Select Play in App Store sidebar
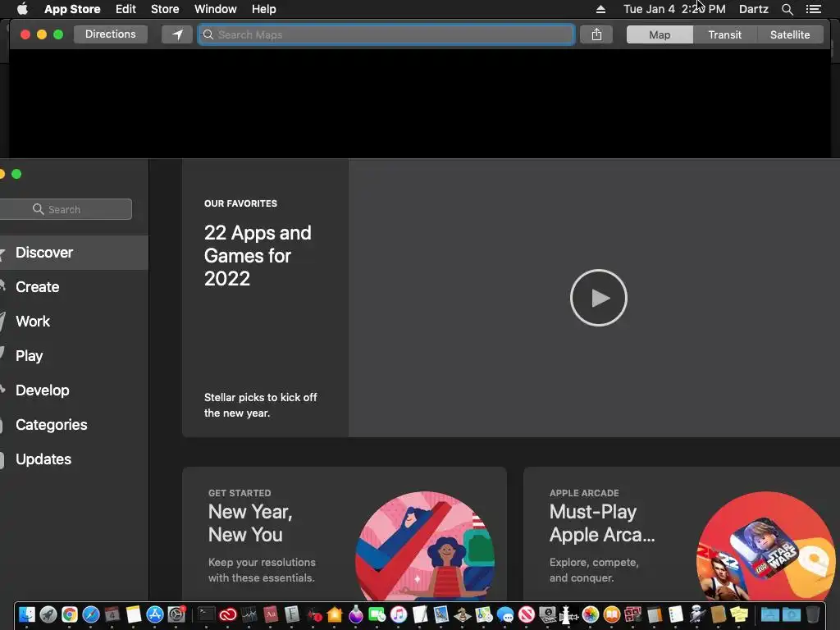The height and width of the screenshot is (630, 840). click(x=74, y=356)
